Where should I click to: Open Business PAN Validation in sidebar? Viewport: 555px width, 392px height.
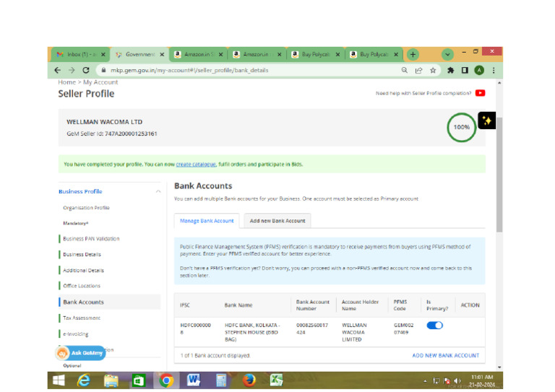pos(91,239)
